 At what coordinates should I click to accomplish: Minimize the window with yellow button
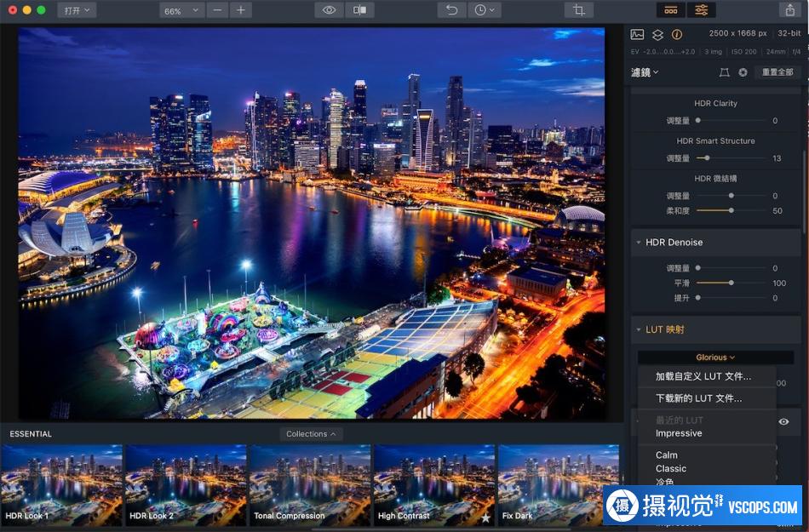[x=27, y=10]
